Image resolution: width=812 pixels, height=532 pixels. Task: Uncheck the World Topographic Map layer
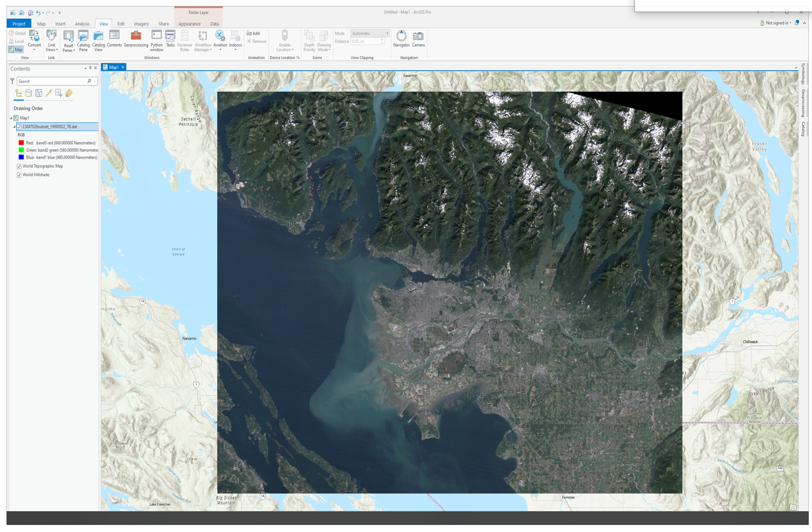coord(19,167)
